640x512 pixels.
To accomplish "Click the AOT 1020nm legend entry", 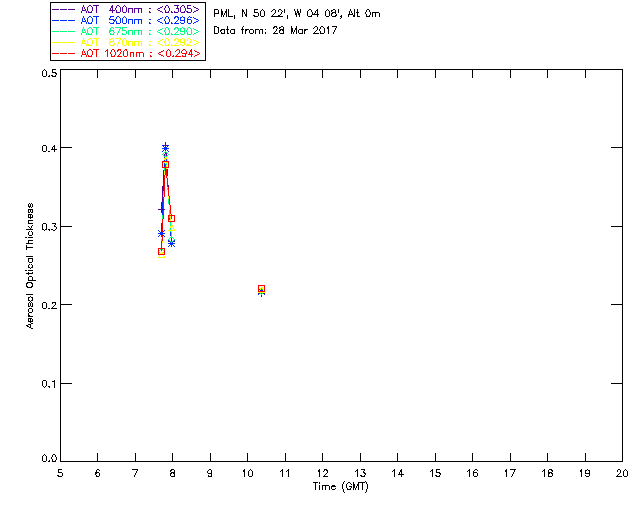I will [126, 53].
